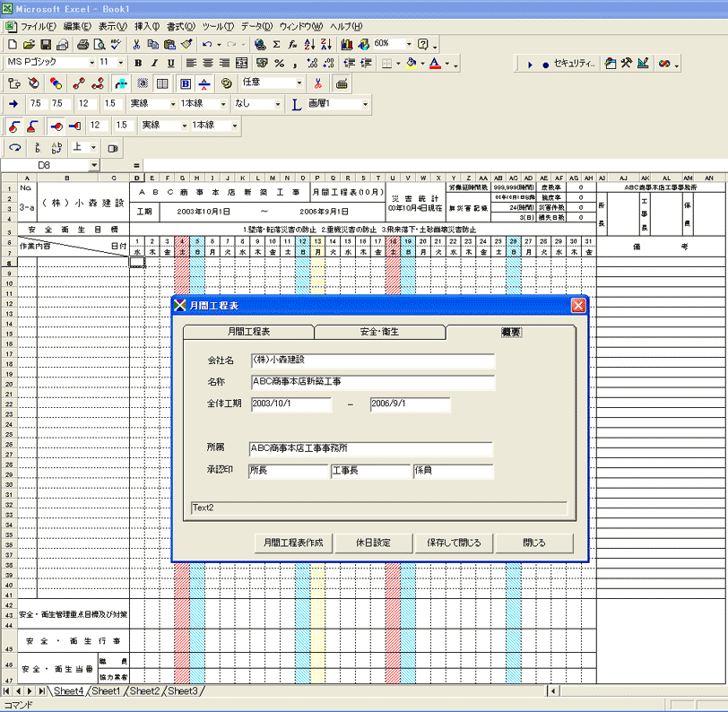
Task: Apply Percent Style formatting
Action: coord(279,63)
